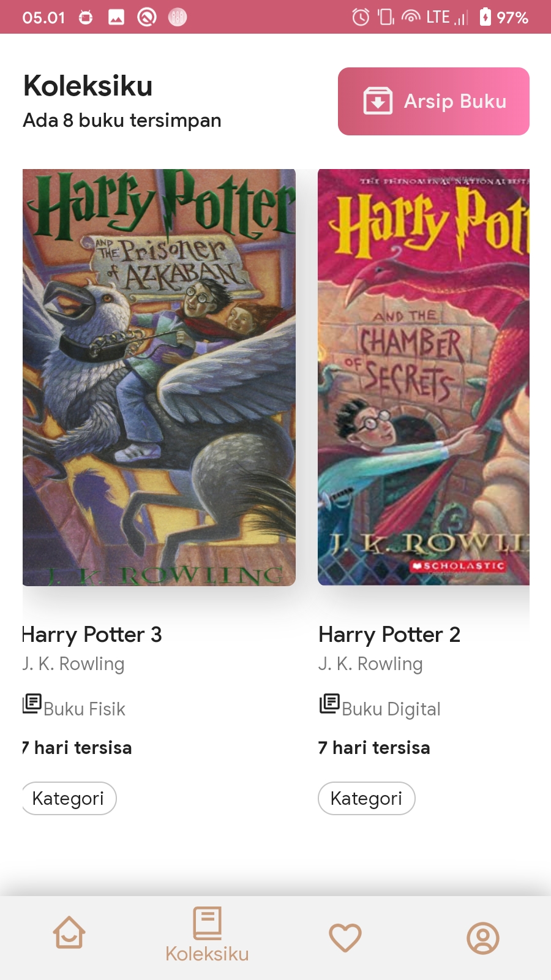Tap the alarm icon in status bar
551x980 pixels.
(x=361, y=17)
